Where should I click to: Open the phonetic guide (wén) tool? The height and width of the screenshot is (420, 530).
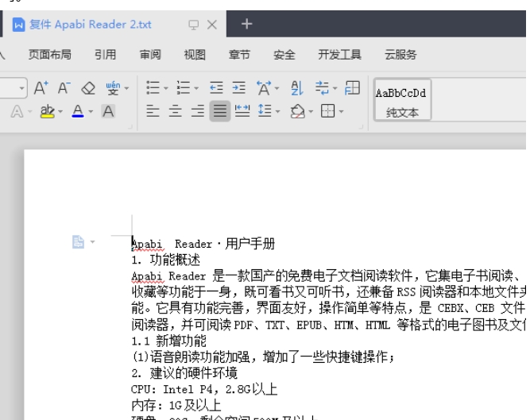click(x=114, y=88)
